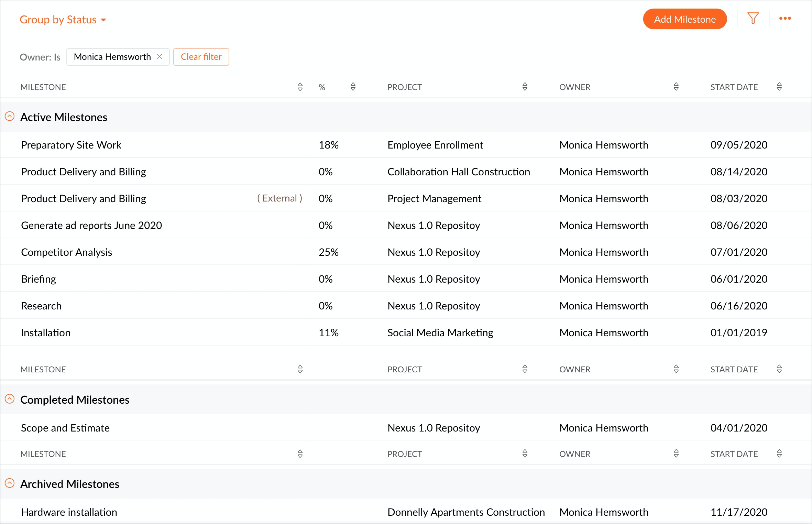This screenshot has height=524, width=812.
Task: Collapse the Completed Milestones section
Action: point(10,399)
